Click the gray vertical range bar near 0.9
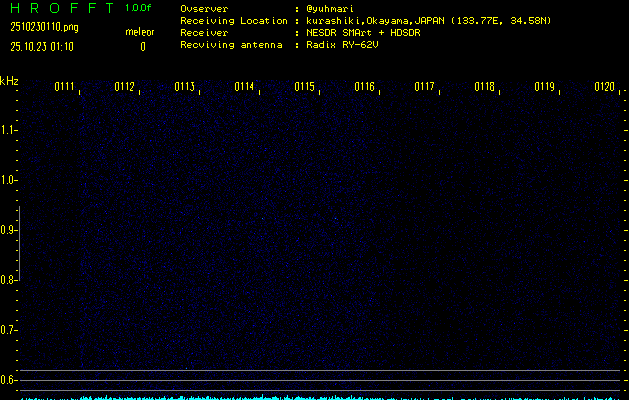Viewport: 629px width, 400px height. coord(19,243)
